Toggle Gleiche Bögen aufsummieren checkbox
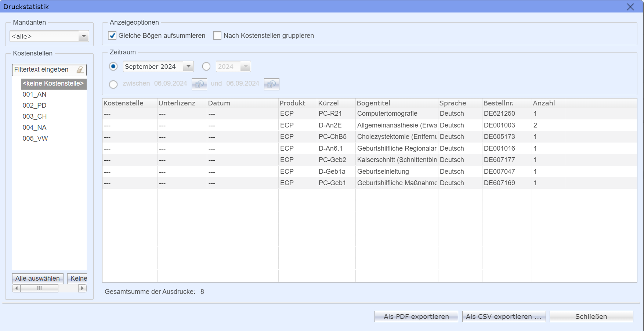 (112, 36)
